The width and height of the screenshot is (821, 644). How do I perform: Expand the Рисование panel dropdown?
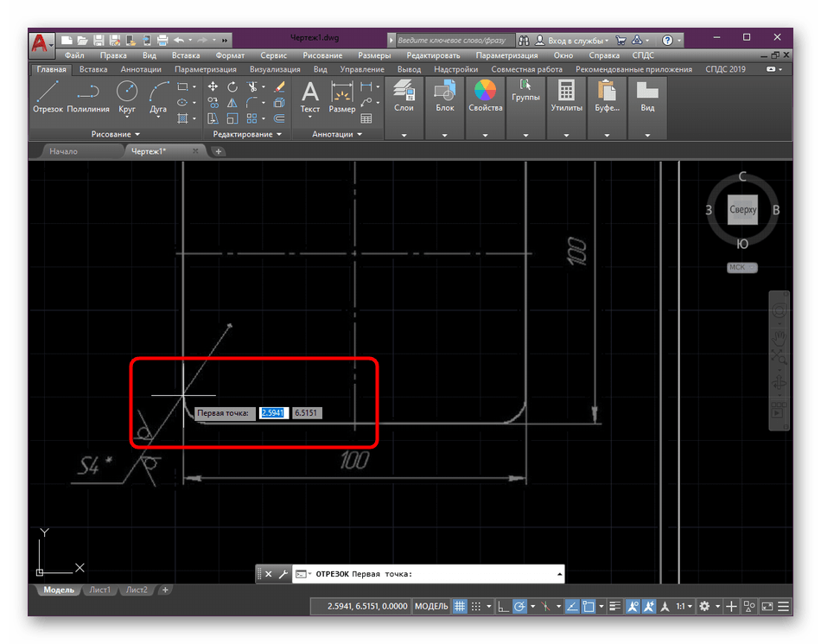click(x=116, y=134)
